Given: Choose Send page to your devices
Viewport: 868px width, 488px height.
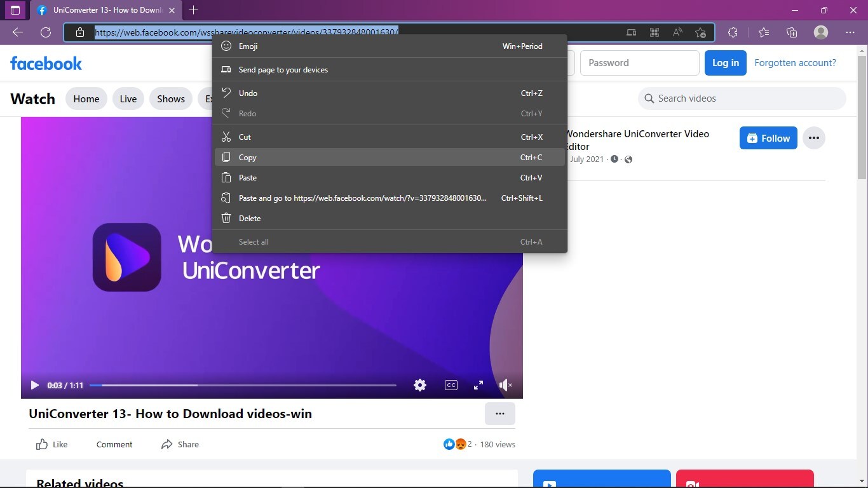Looking at the screenshot, I should click(390, 70).
